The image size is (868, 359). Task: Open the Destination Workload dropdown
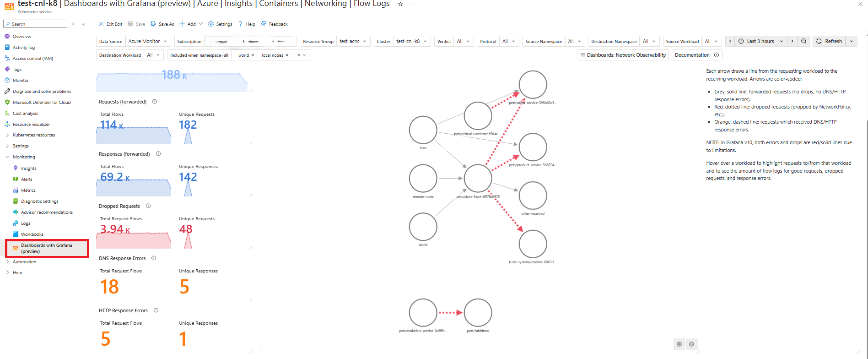coord(154,55)
